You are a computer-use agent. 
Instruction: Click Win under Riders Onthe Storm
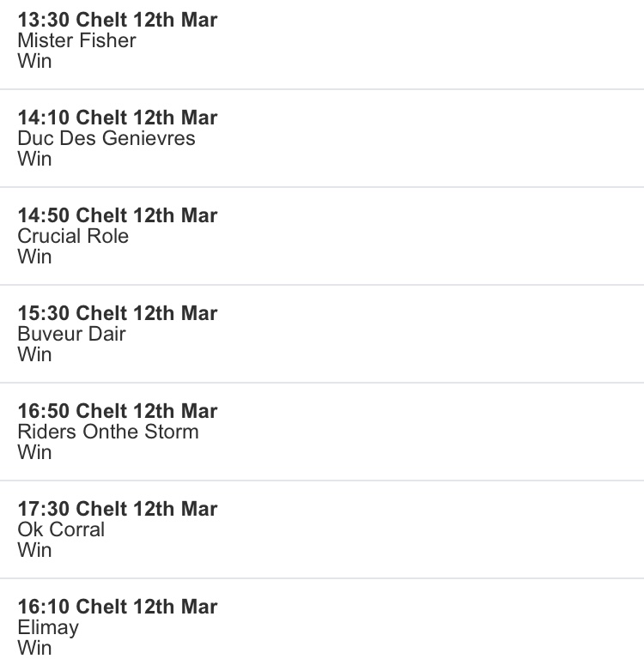point(34,452)
